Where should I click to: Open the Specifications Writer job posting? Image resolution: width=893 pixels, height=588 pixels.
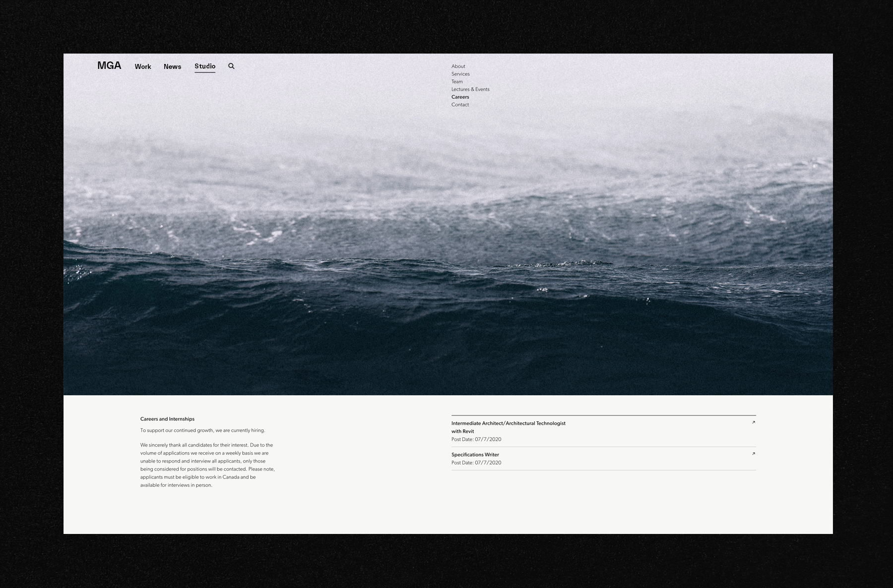[604, 459]
